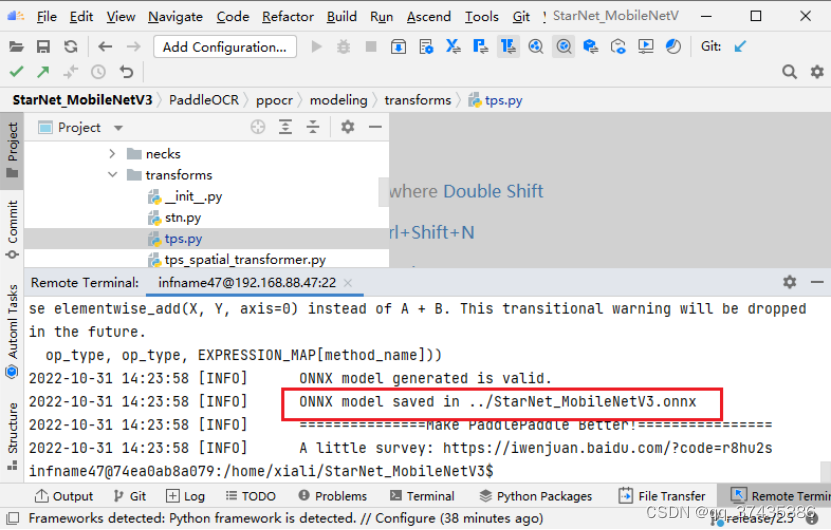Open the TODO tool window

coord(251,496)
